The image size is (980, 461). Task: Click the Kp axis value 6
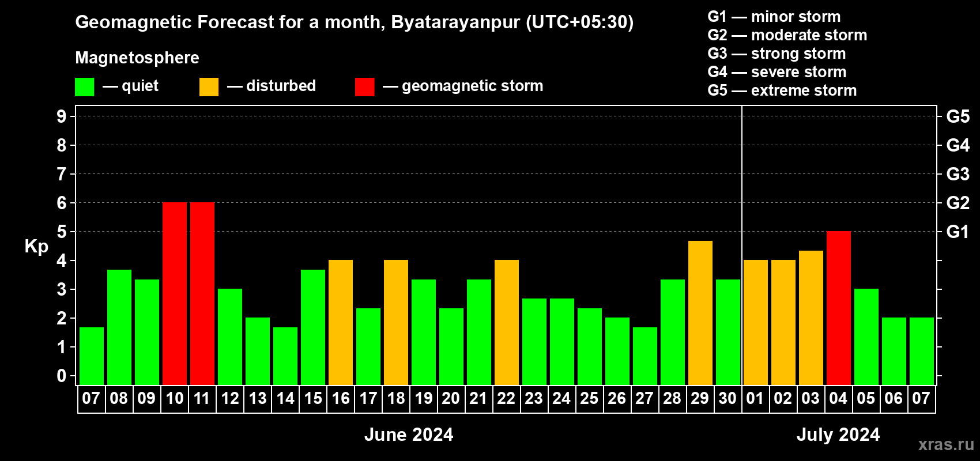point(62,203)
